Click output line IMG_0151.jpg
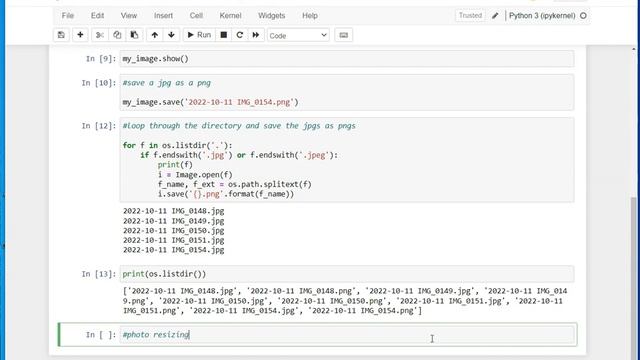Image resolution: width=640 pixels, height=360 pixels. coord(173,240)
